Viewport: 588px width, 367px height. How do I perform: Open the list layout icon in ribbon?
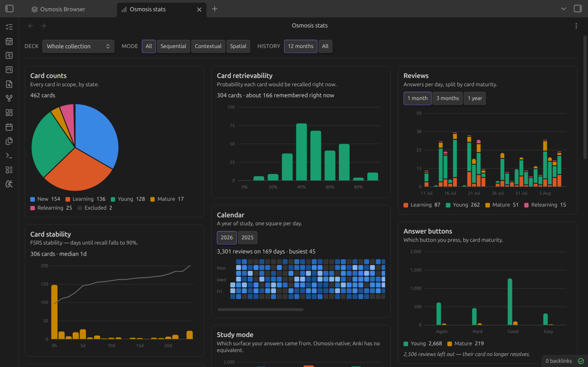click(9, 170)
